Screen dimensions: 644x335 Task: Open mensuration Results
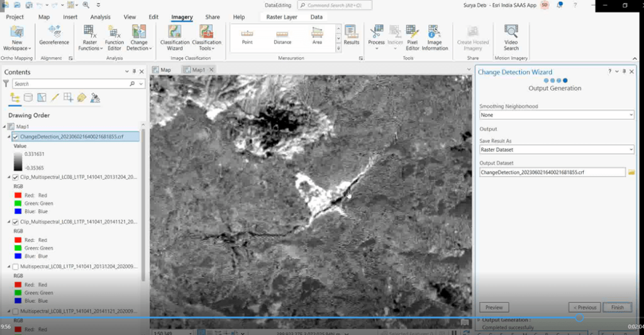pos(351,35)
